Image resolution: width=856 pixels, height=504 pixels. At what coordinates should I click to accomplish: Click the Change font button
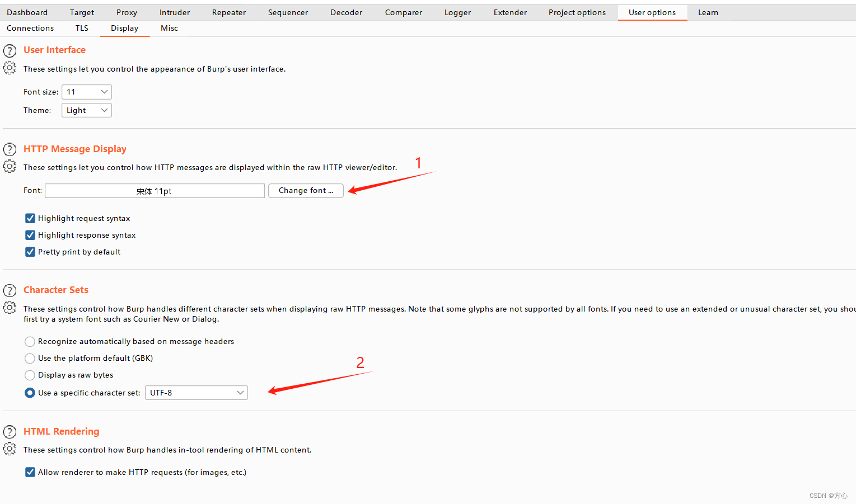click(x=306, y=191)
